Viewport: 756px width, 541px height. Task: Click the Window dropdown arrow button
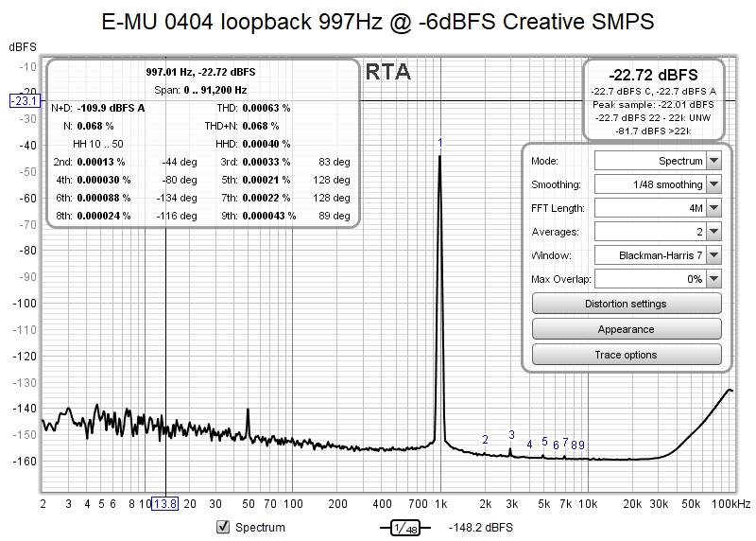click(713, 255)
